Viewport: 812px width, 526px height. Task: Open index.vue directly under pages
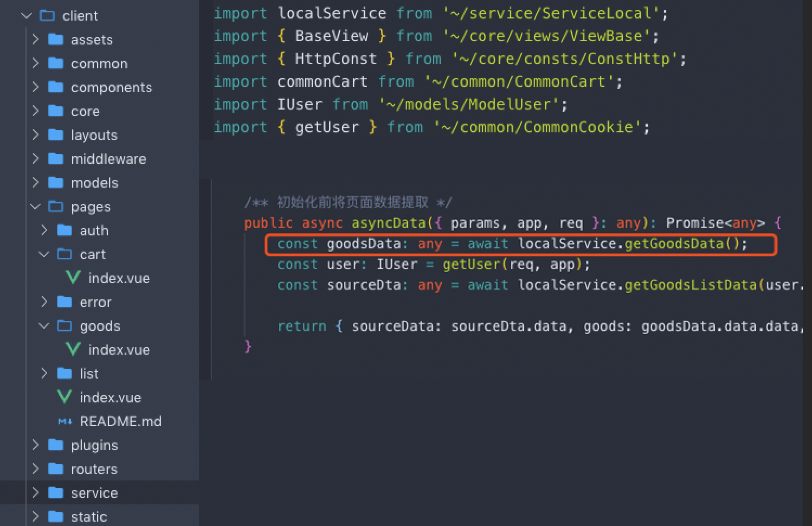click(x=110, y=397)
